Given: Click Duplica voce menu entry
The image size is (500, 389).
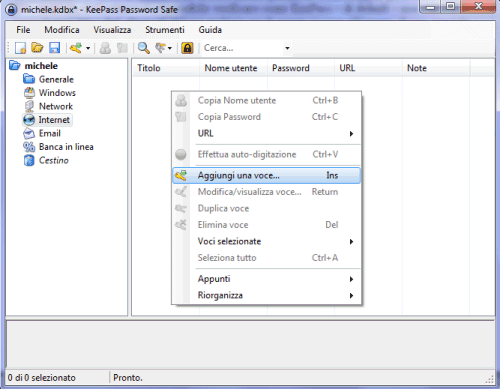Looking at the screenshot, I should pyautogui.click(x=267, y=208).
